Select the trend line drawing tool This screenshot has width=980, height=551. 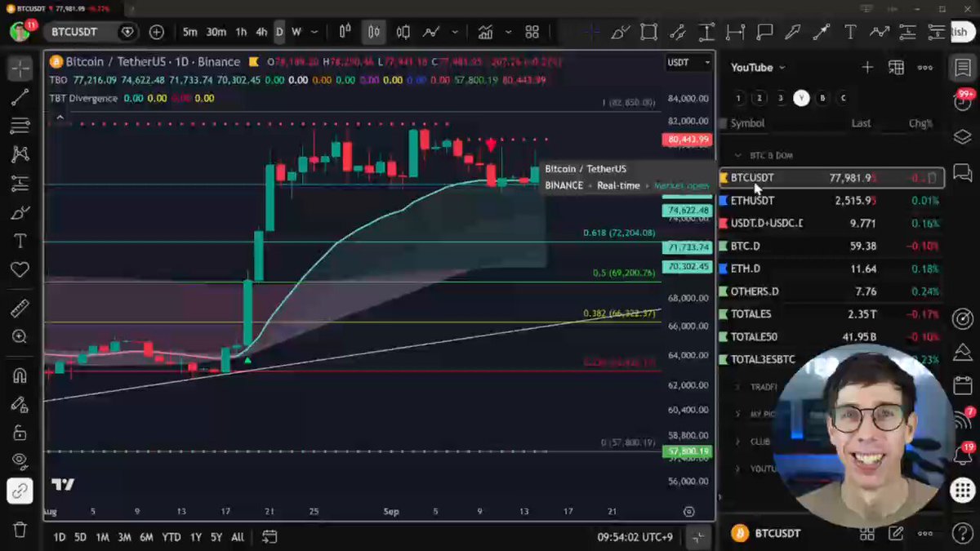[x=20, y=98]
